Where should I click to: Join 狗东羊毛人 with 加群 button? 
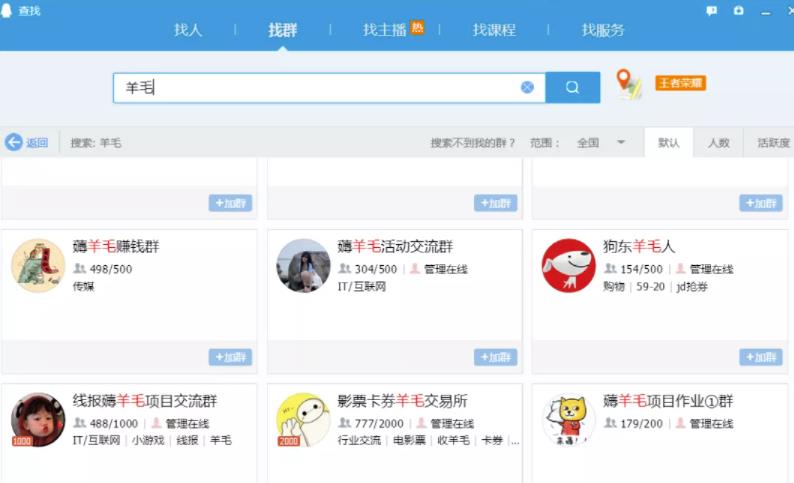point(760,357)
